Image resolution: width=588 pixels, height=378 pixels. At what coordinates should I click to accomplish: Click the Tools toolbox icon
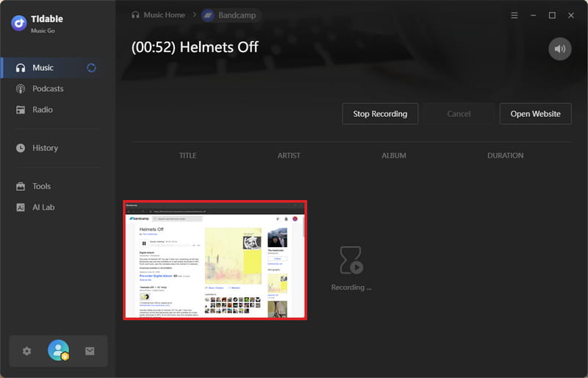click(x=21, y=187)
